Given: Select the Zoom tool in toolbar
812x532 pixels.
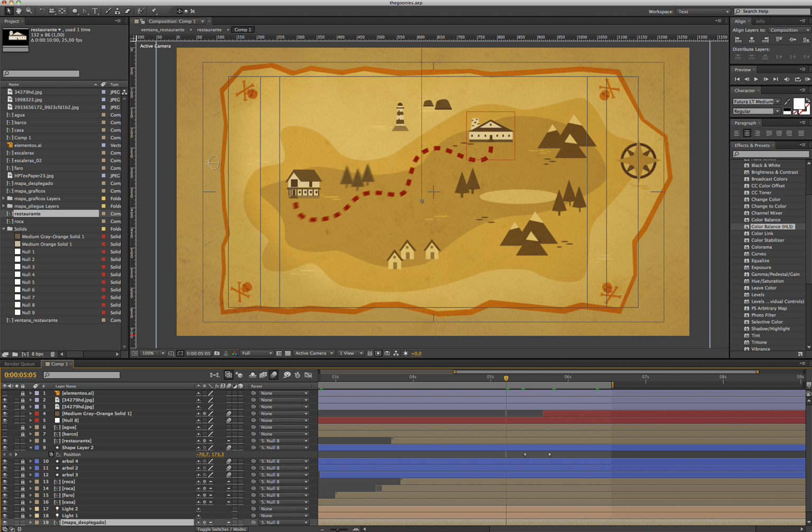Looking at the screenshot, I should coord(29,11).
